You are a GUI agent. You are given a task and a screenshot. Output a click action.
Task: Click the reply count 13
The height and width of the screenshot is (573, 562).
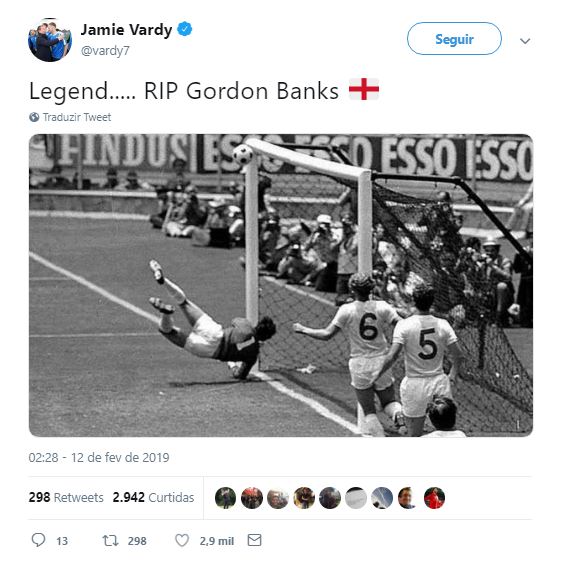pos(62,541)
